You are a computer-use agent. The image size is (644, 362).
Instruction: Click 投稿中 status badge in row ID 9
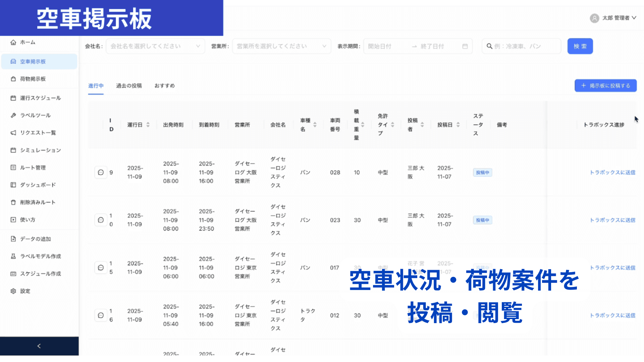pos(482,172)
